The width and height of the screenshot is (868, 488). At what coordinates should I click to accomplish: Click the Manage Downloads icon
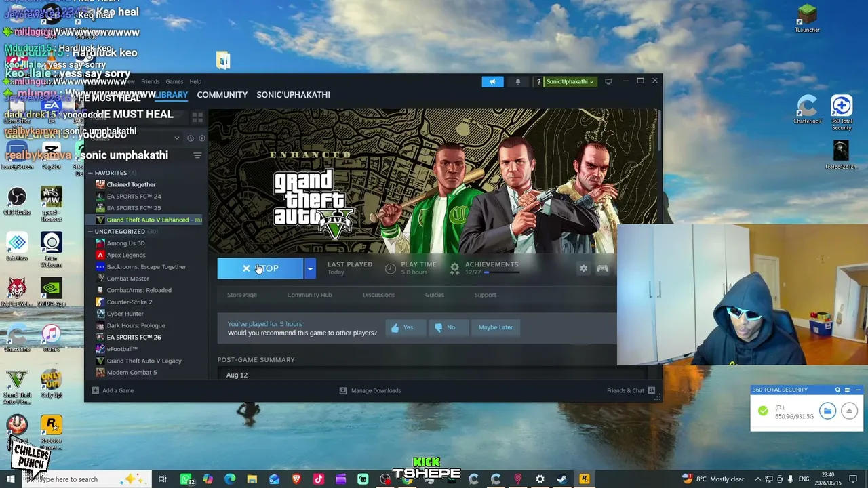coord(343,390)
